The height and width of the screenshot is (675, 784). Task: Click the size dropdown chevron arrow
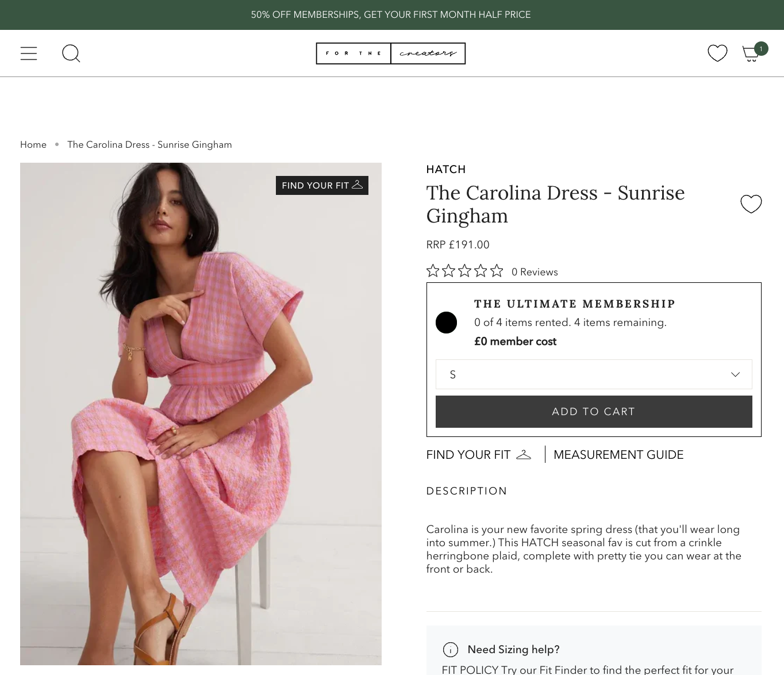pos(735,374)
